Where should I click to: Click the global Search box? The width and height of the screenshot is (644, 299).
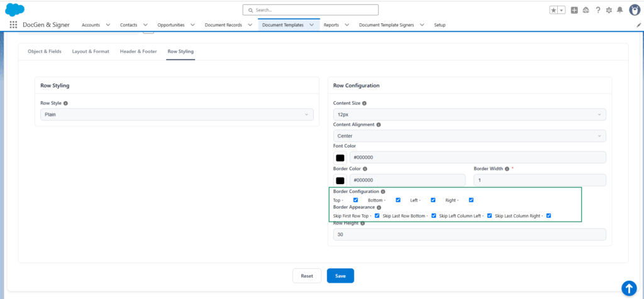click(x=311, y=10)
